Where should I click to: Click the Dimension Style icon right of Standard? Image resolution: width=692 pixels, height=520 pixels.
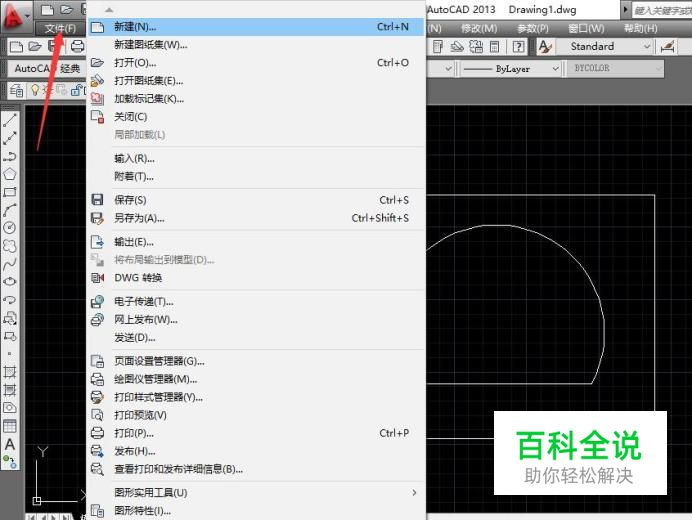click(x=668, y=46)
